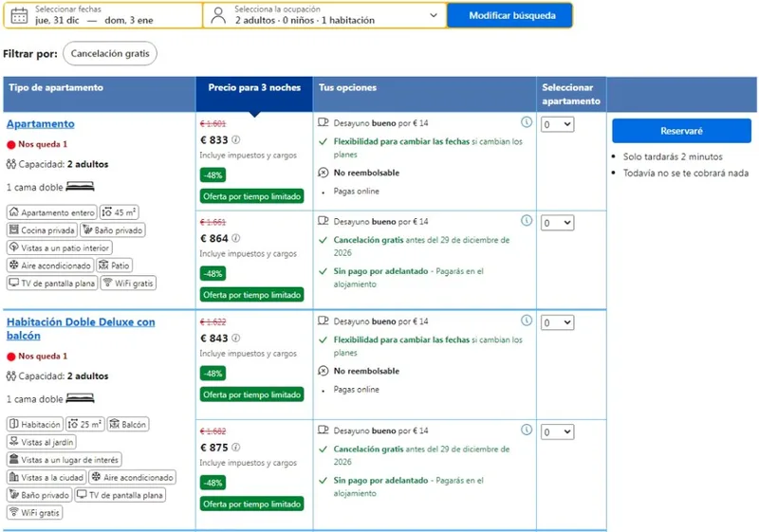Open info icon next to € 864 price
This screenshot has height=532, width=759.
tap(235, 238)
